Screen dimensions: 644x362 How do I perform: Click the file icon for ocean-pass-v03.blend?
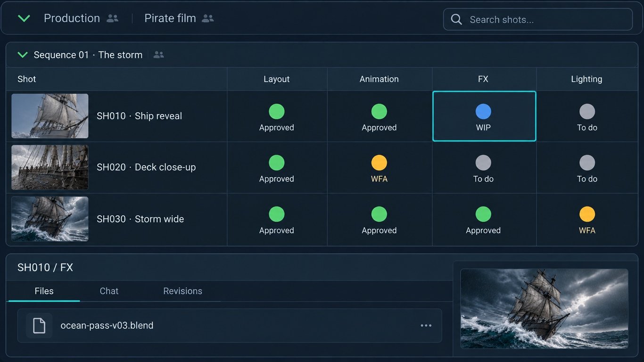point(39,326)
